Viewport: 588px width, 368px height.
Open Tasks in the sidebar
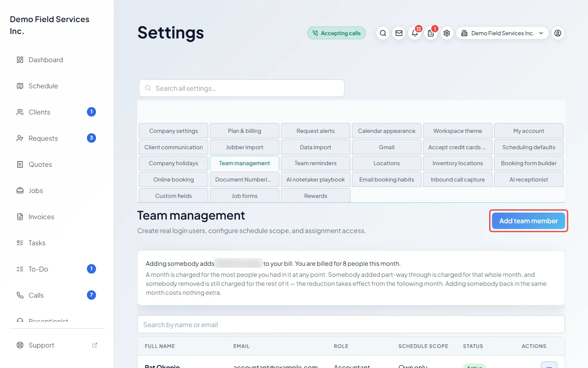pyautogui.click(x=57, y=243)
